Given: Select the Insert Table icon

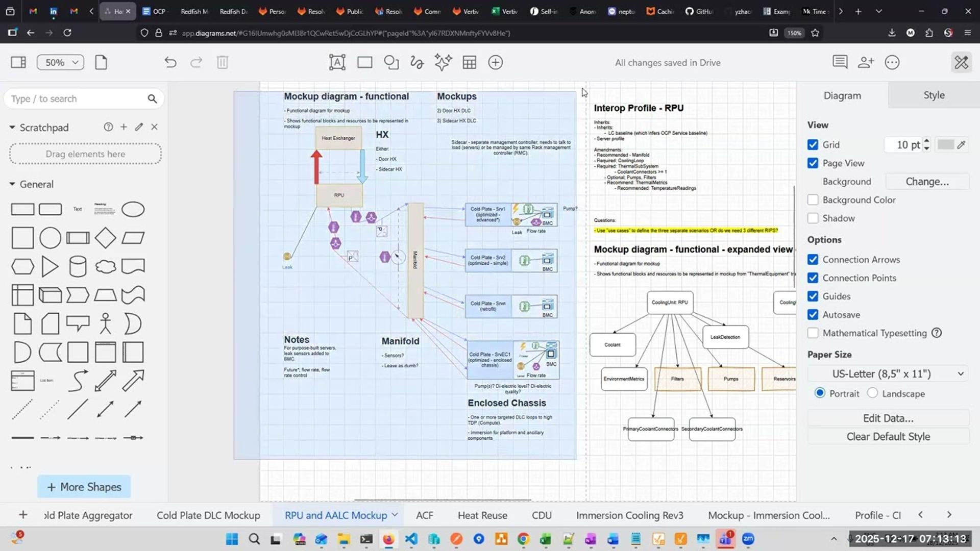Looking at the screenshot, I should [x=469, y=62].
